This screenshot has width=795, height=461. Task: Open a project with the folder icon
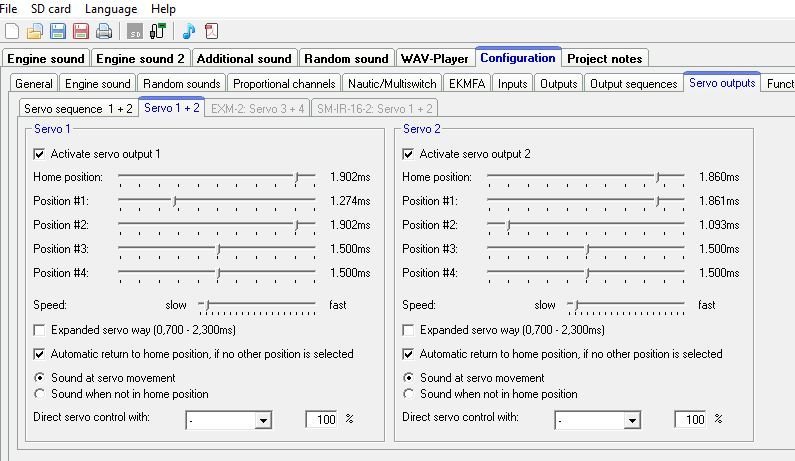point(35,32)
